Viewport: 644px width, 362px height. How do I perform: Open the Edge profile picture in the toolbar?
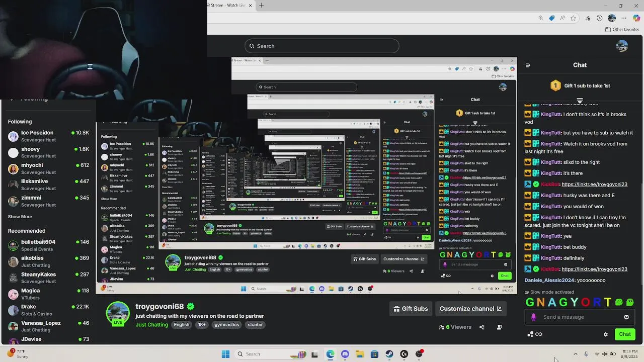tap(612, 18)
